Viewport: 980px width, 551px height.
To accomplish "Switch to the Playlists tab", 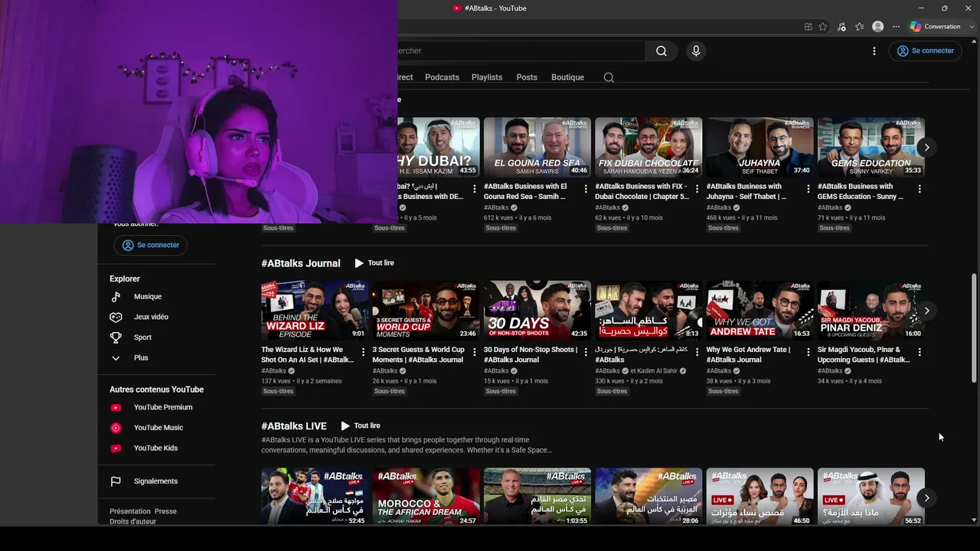I will (487, 77).
